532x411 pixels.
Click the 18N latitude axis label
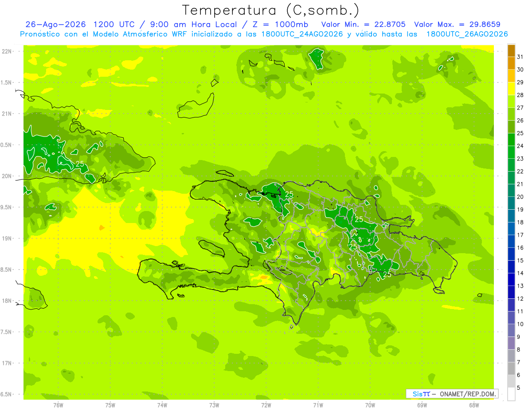click(x=7, y=301)
